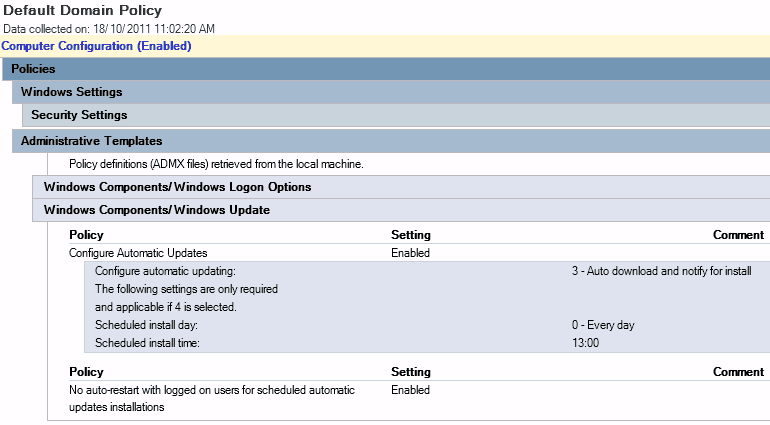
Task: Click Enabled setting for Configure Automatic Updates
Action: 410,253
